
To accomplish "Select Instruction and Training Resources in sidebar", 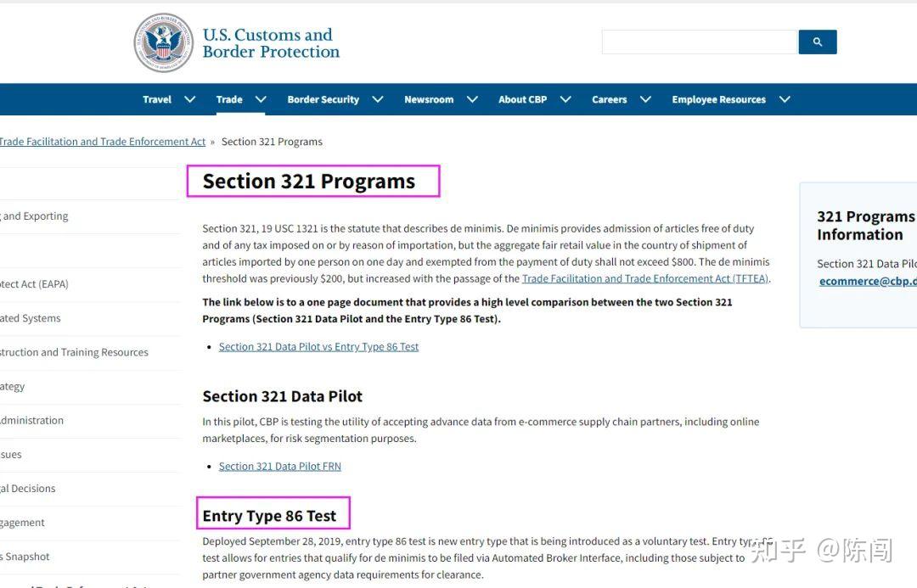I will coord(74,351).
